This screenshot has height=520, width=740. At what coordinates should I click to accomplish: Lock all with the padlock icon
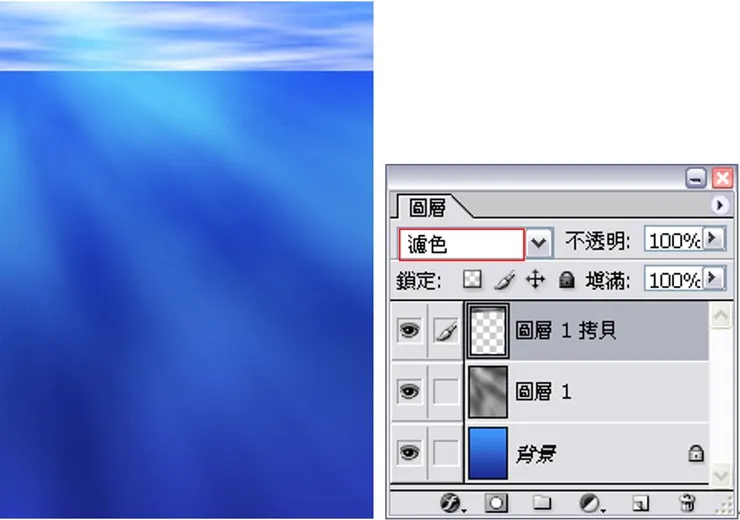566,280
